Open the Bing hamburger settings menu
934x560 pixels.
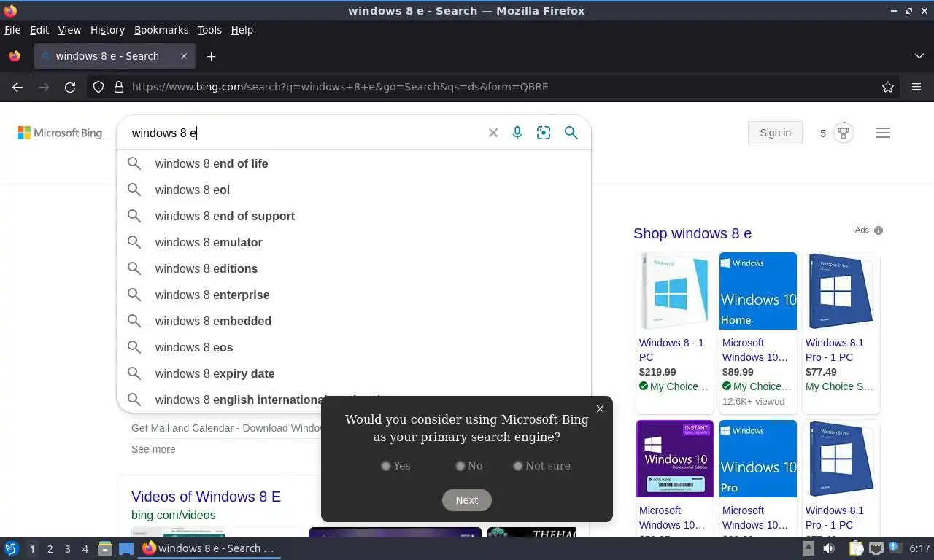pos(883,133)
